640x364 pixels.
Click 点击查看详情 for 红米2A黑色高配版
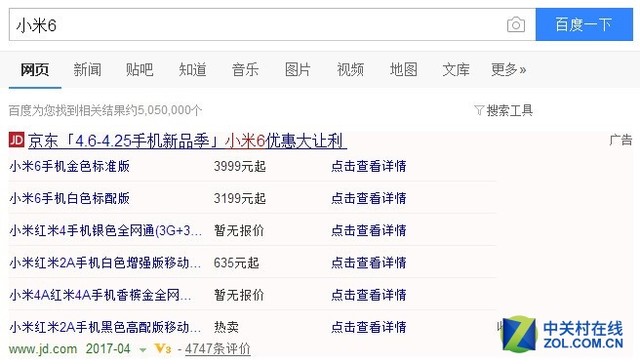pyautogui.click(x=369, y=327)
